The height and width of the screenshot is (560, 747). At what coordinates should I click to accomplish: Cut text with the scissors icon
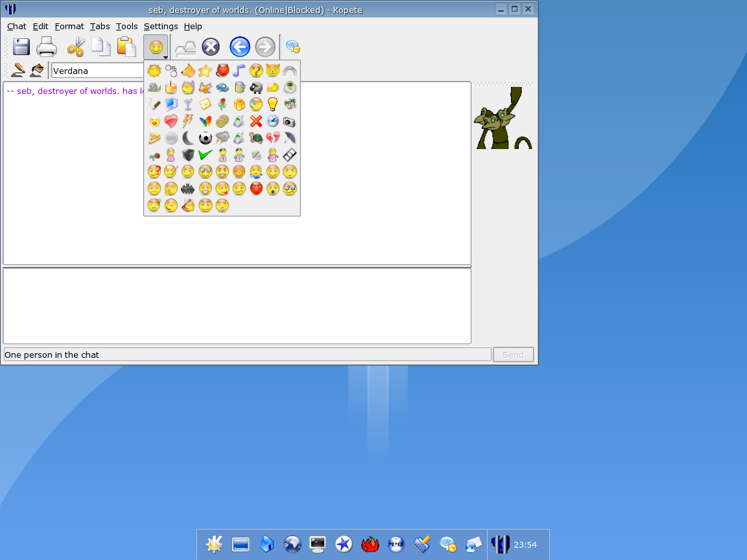click(x=75, y=47)
